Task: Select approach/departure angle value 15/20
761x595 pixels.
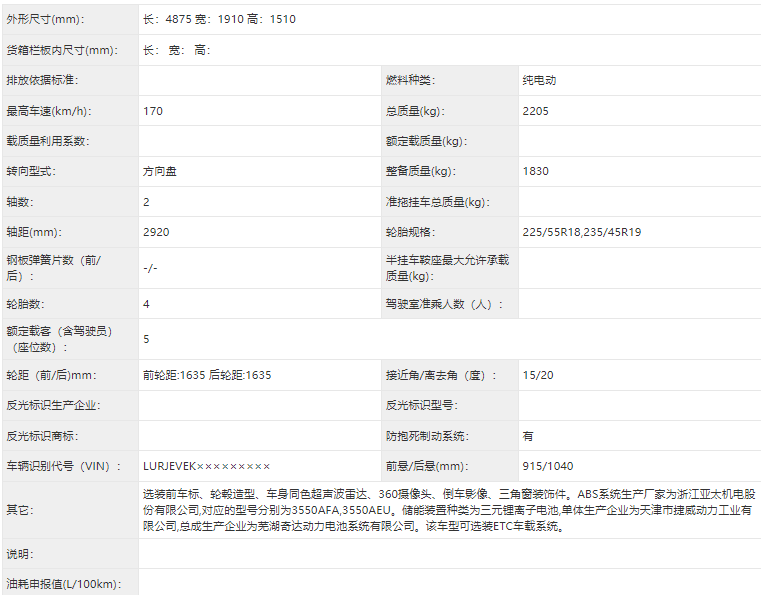Action: (x=538, y=375)
